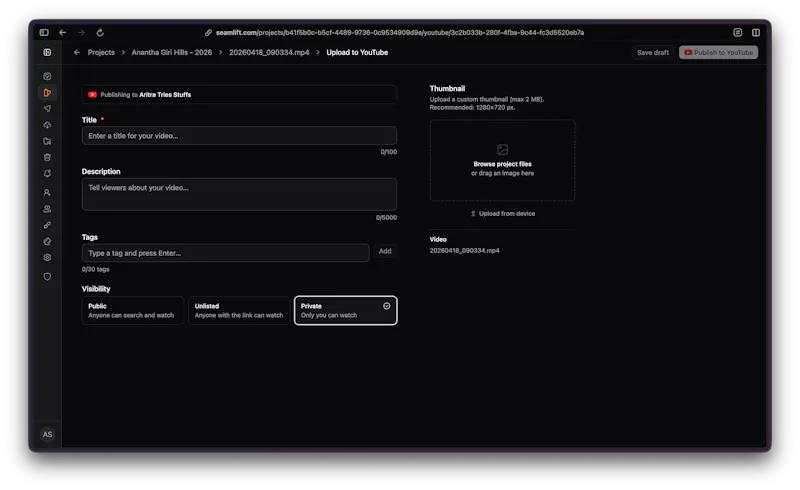Click the 0/100 title character counter
This screenshot has height=490, width=800.
click(389, 152)
